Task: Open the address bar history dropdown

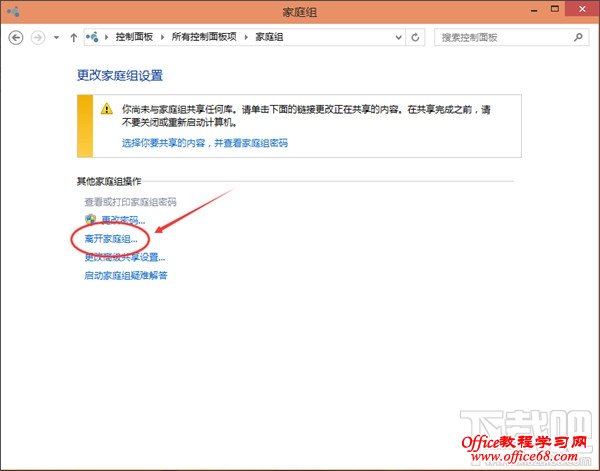Action: (398, 37)
